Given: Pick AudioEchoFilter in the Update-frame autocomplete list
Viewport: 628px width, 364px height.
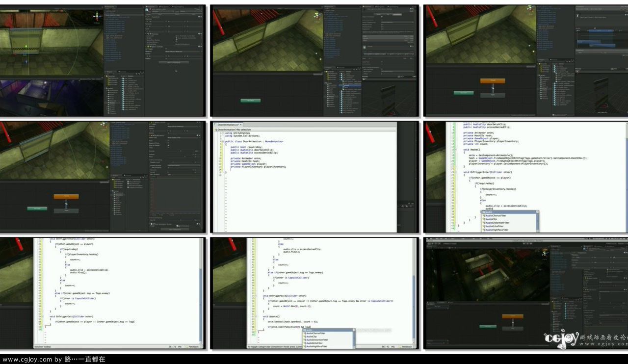Looking at the screenshot, I should tap(315, 343).
